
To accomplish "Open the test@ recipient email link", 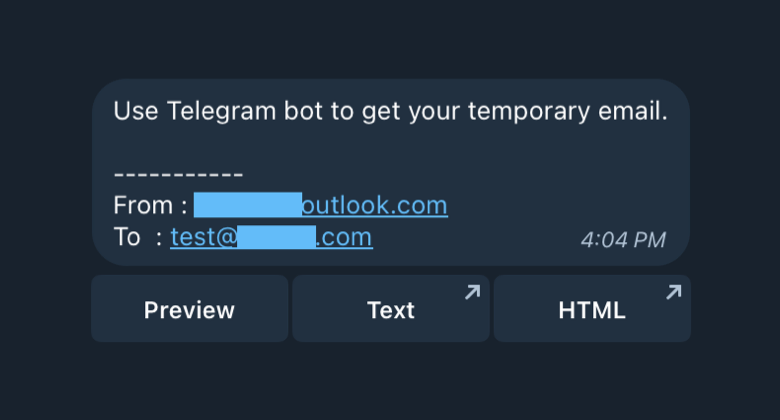I will pyautogui.click(x=272, y=237).
